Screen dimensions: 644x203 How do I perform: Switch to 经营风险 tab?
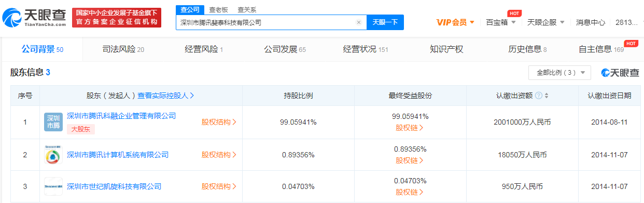pyautogui.click(x=204, y=49)
